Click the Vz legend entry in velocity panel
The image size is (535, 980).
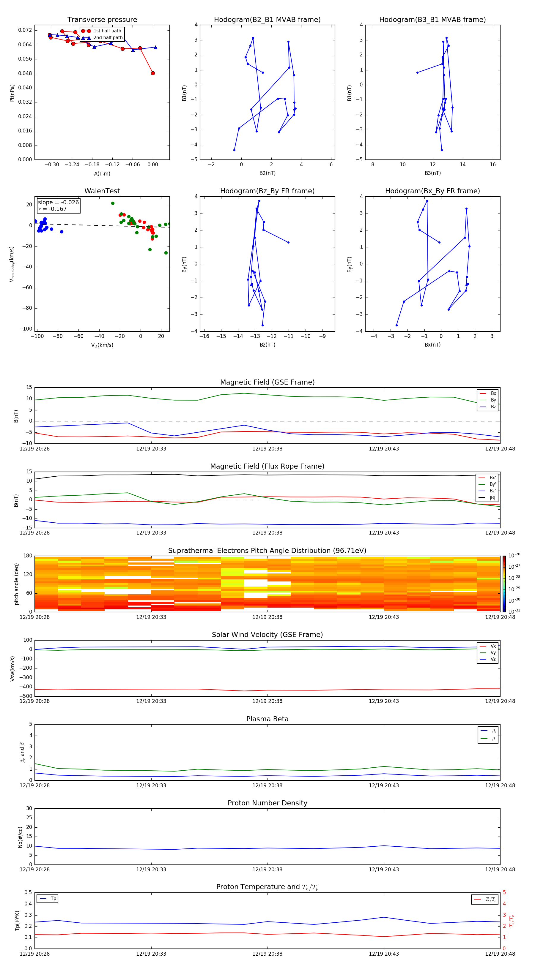[x=488, y=659]
